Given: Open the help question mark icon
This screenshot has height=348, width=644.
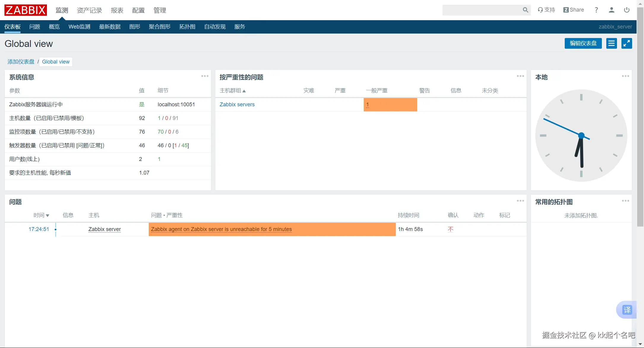Looking at the screenshot, I should (x=596, y=10).
